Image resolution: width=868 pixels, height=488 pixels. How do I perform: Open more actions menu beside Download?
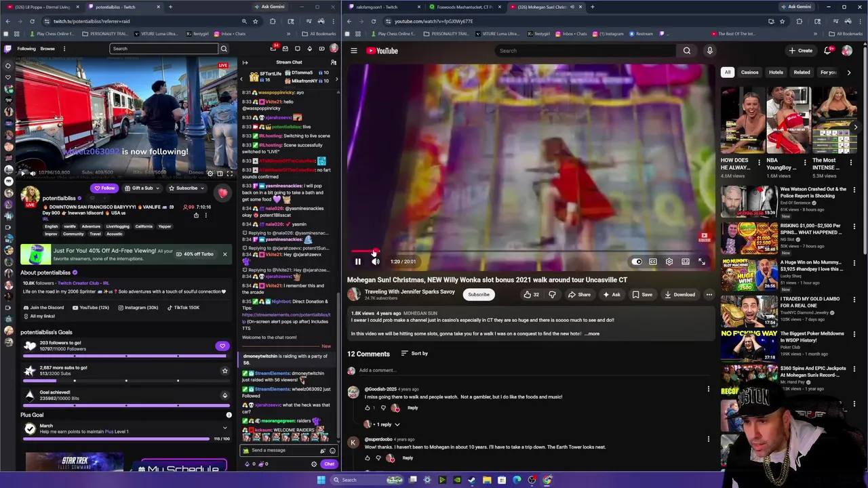[709, 295]
